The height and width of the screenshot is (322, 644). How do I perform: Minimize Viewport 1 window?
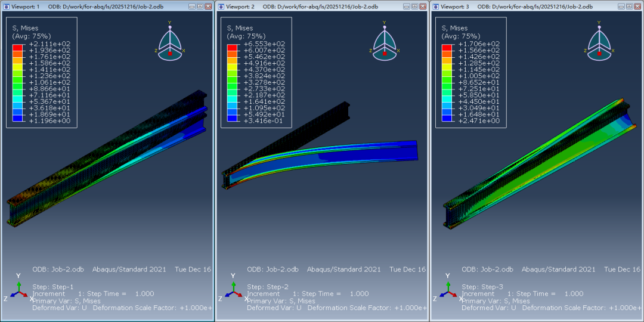193,7
